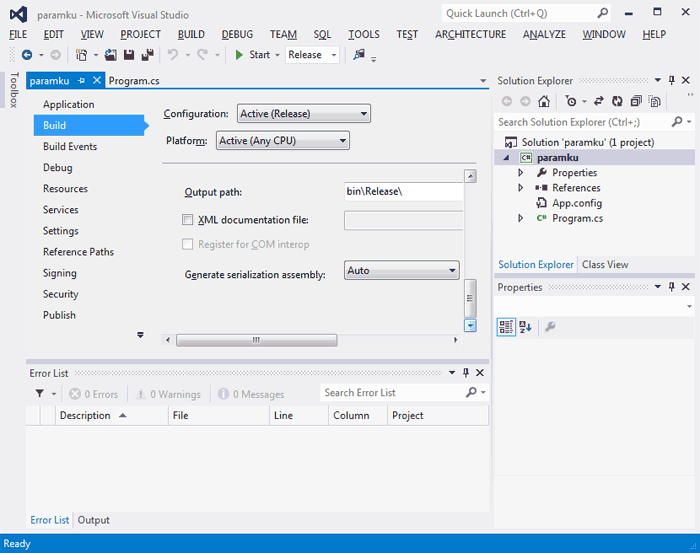Screen dimensions: 700x553
Task: Click the Save All toolbar icon
Action: pyautogui.click(x=147, y=55)
